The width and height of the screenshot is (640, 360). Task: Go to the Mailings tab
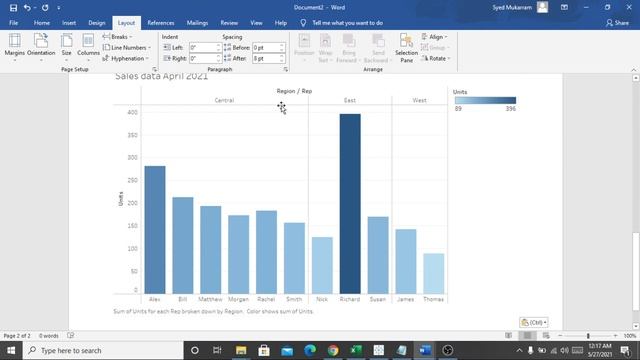tap(197, 23)
